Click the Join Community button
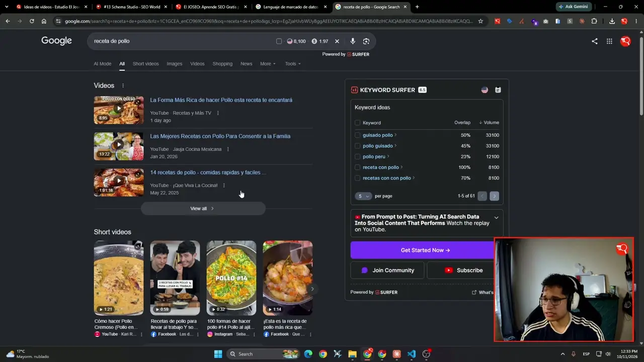The image size is (644, 362). coord(387,270)
